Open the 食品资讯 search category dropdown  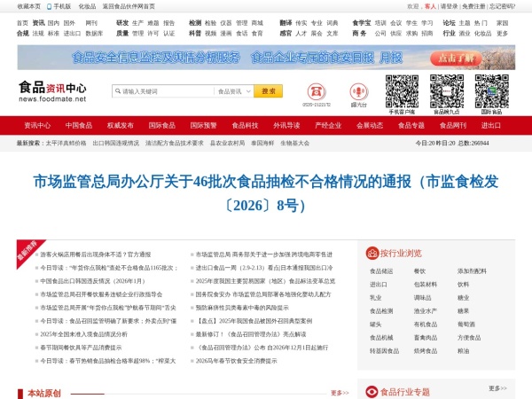tap(232, 91)
